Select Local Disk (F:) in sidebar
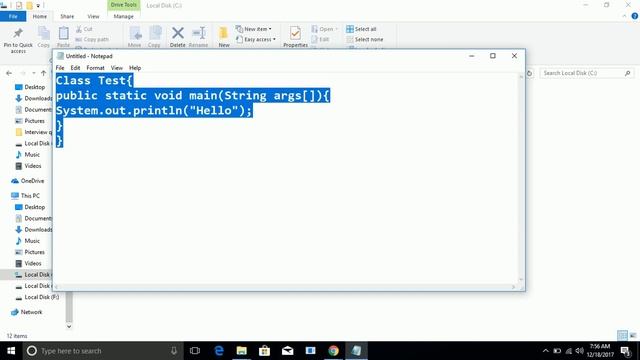The width and height of the screenshot is (640, 360). pos(37,297)
